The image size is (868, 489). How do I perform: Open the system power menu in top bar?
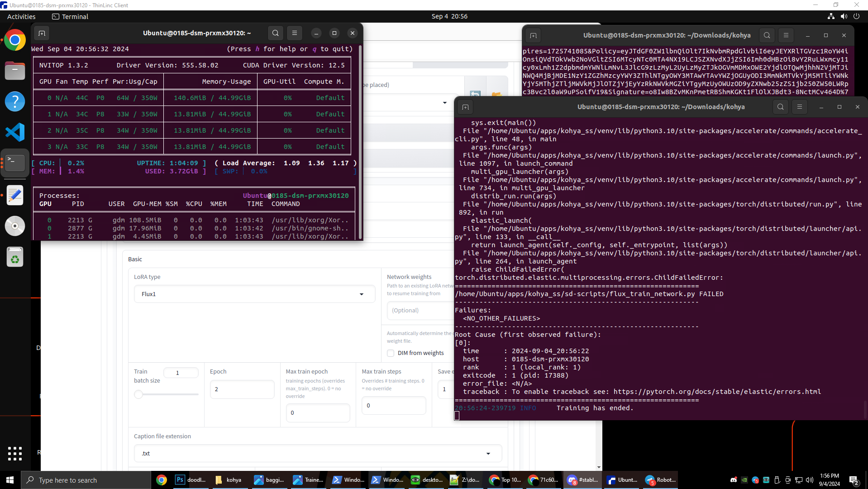tap(856, 16)
